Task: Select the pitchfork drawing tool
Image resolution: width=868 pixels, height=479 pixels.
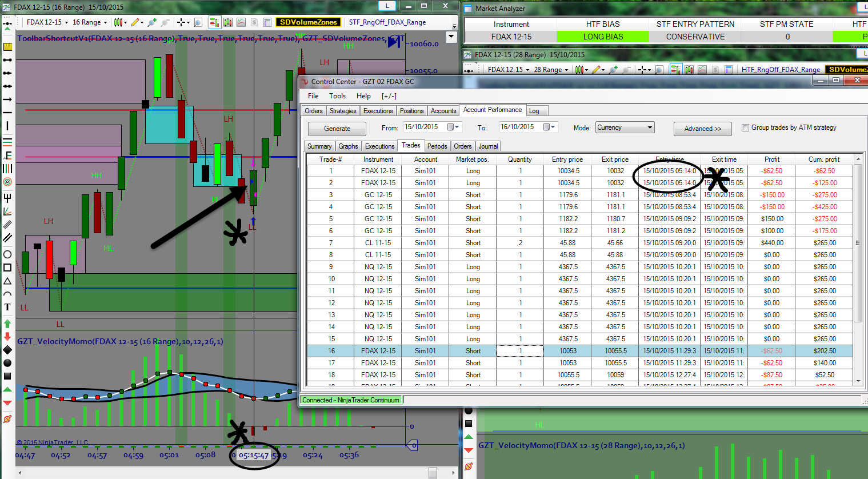Action: [7, 198]
